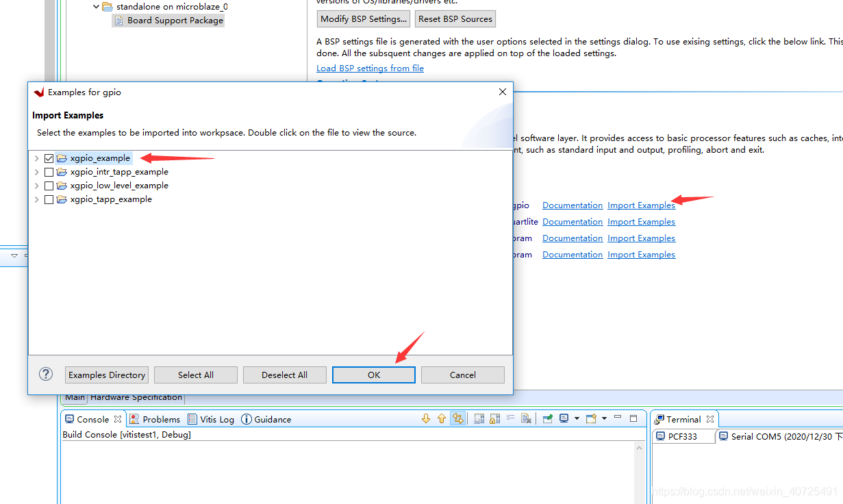
Task: Open gpio Documentation link
Action: [x=573, y=205]
